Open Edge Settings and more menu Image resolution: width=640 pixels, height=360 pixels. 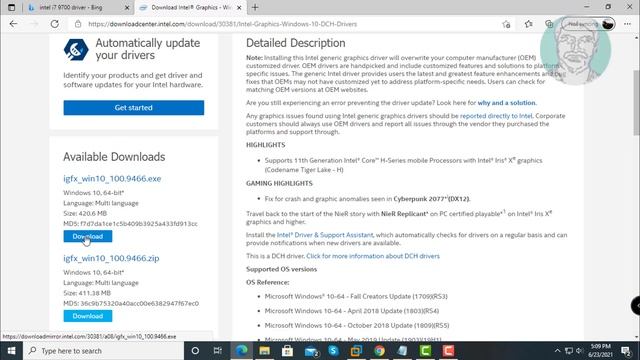click(627, 24)
